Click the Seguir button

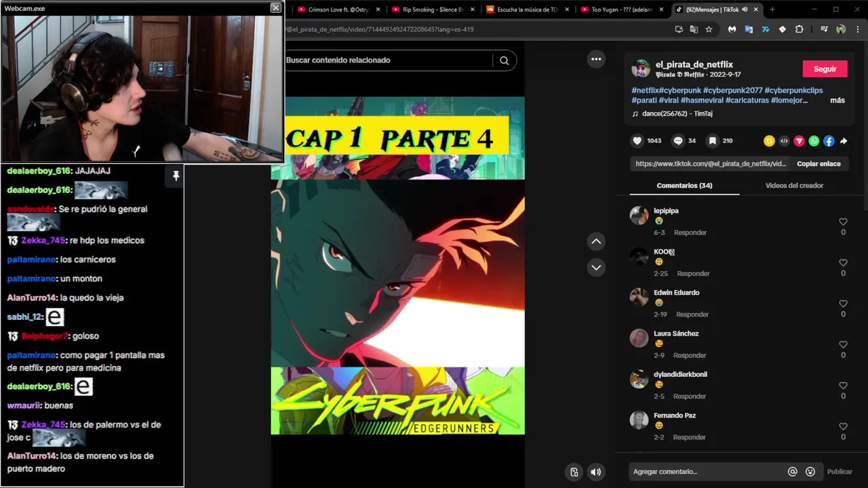pyautogui.click(x=825, y=69)
